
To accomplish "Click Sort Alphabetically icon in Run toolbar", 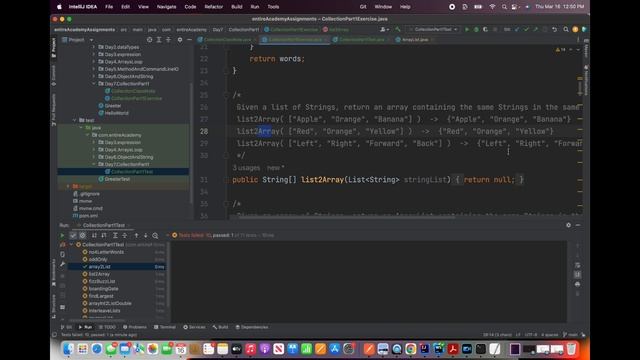I will [94, 236].
